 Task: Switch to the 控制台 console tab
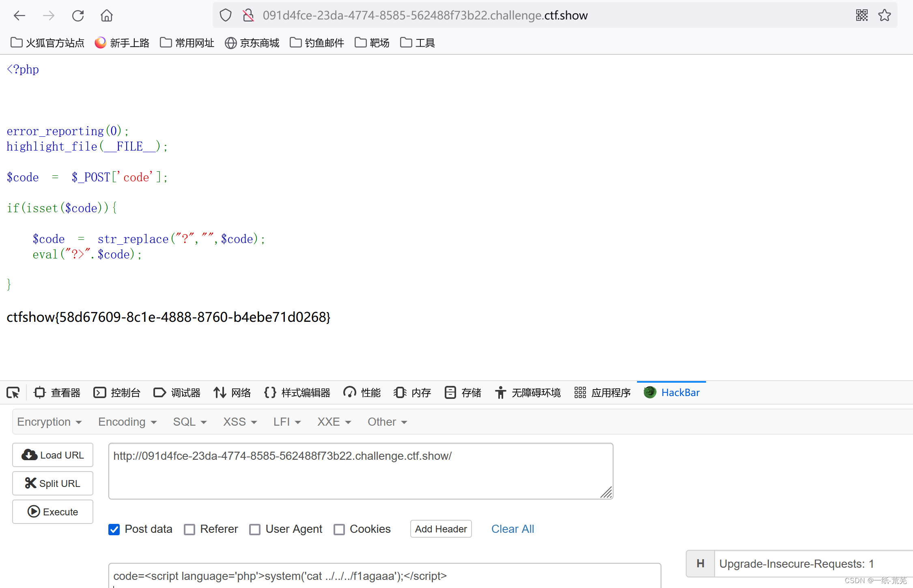117,393
